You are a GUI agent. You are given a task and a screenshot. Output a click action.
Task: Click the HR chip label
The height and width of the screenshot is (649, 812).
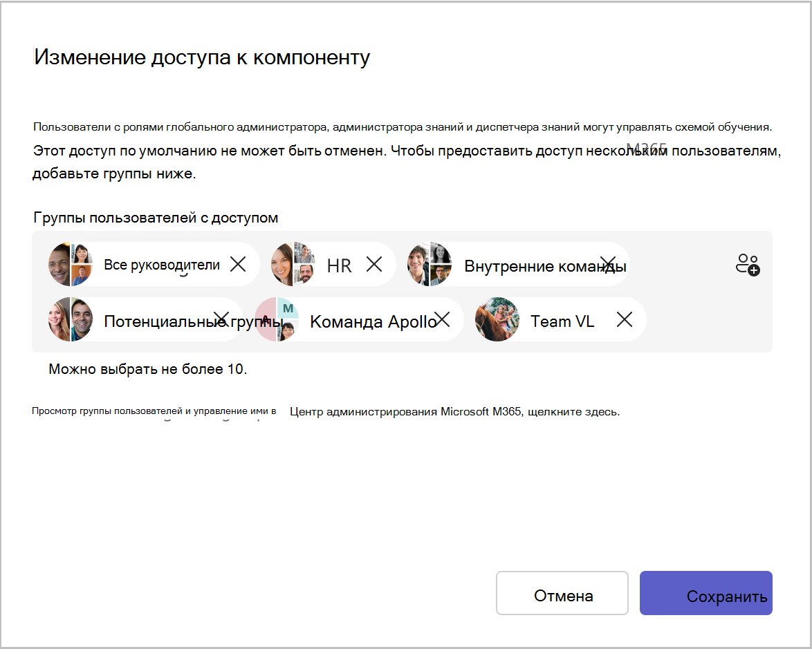coord(339,266)
